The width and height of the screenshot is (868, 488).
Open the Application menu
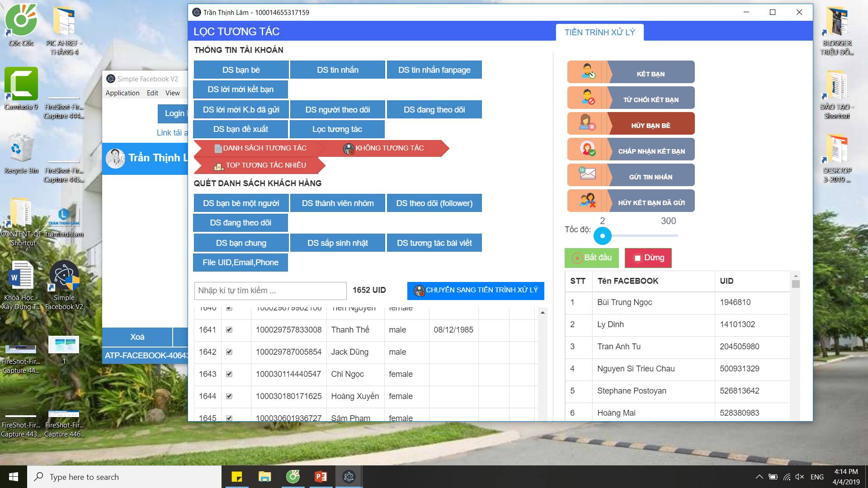click(123, 93)
